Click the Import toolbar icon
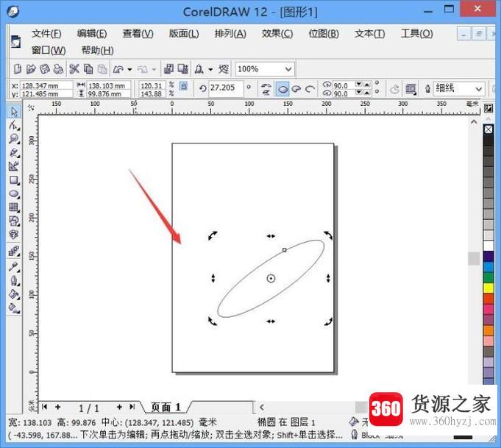 [x=168, y=69]
